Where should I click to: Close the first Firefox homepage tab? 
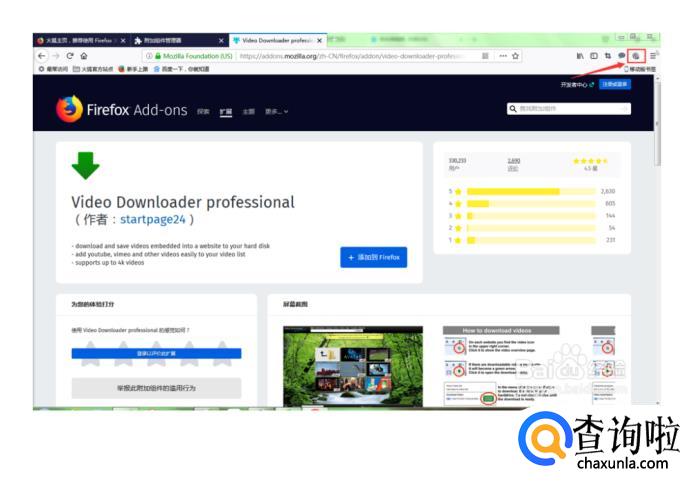(123, 41)
